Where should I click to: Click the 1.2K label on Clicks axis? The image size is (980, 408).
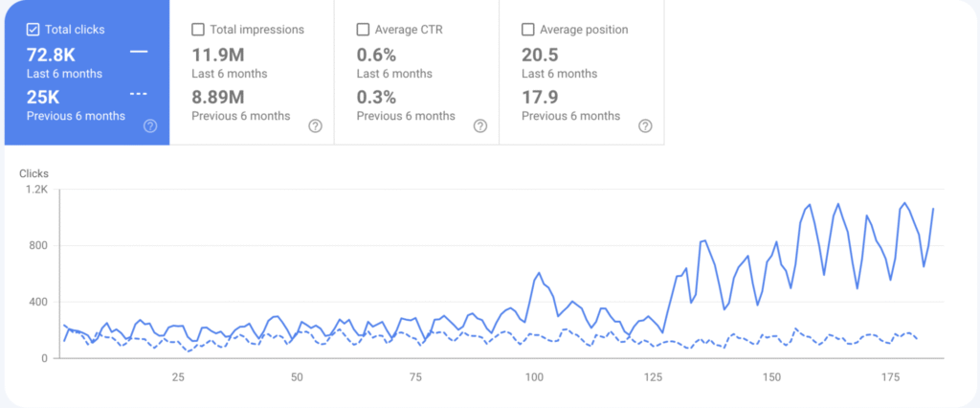[x=34, y=189]
